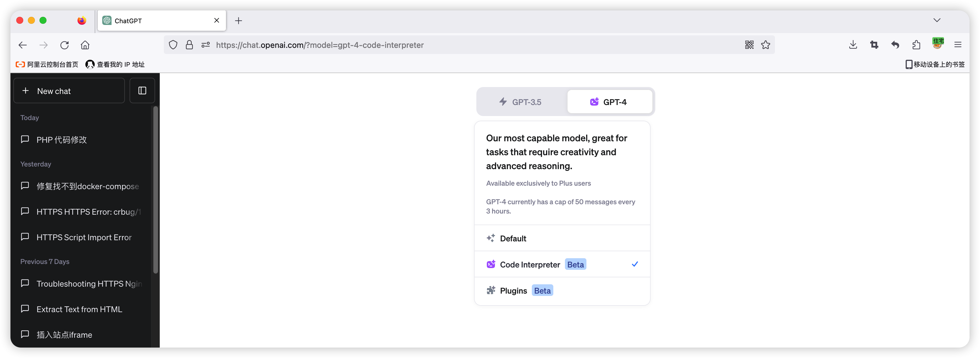Switch to the GPT-4 model tab
This screenshot has width=980, height=358.
click(x=609, y=102)
